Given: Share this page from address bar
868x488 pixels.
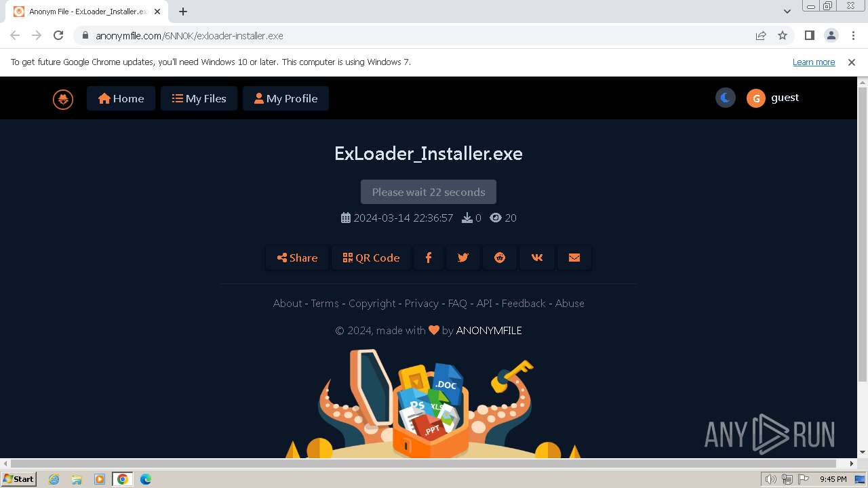Looking at the screenshot, I should tap(761, 35).
